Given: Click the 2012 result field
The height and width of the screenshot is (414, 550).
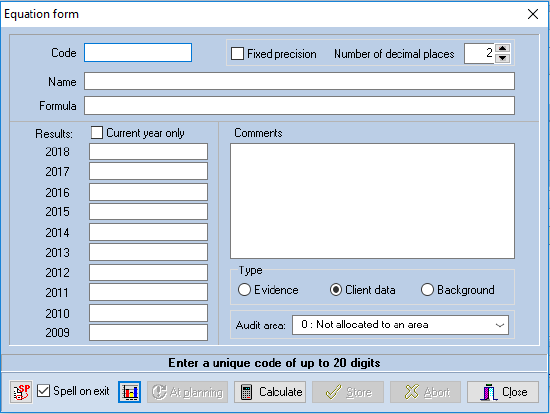Looking at the screenshot, I should tap(148, 272).
